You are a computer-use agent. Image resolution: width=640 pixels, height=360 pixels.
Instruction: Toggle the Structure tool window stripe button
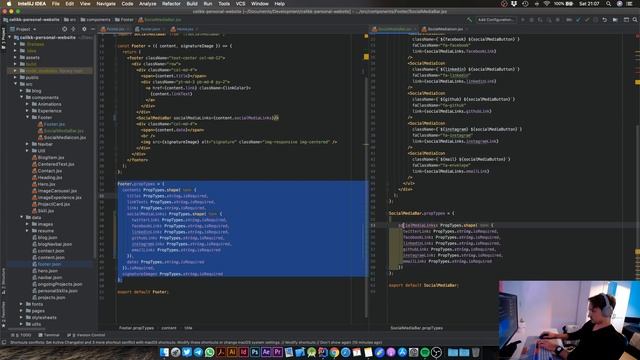coord(3,281)
